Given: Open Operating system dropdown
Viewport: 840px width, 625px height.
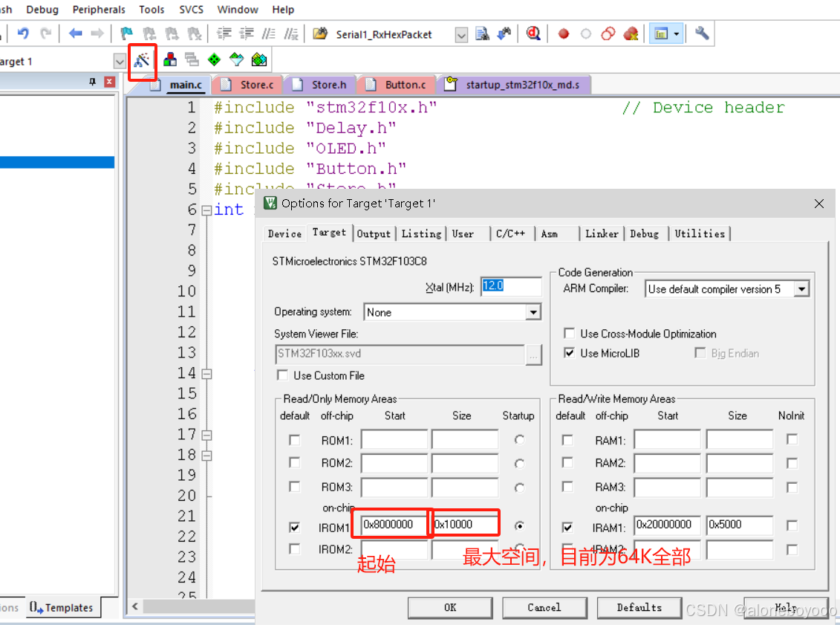Looking at the screenshot, I should coord(533,312).
